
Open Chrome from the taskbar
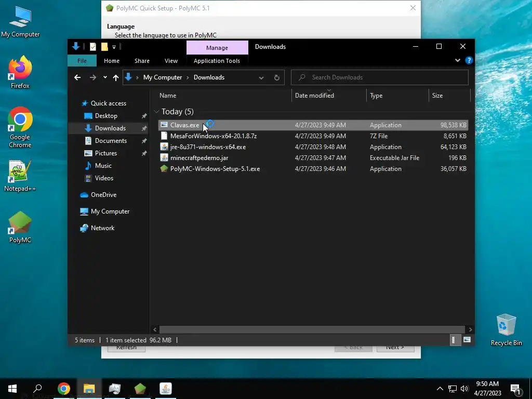(64, 389)
